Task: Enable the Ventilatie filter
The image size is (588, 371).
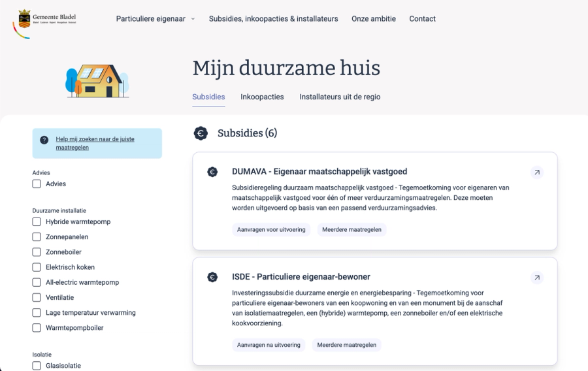Action: click(37, 298)
